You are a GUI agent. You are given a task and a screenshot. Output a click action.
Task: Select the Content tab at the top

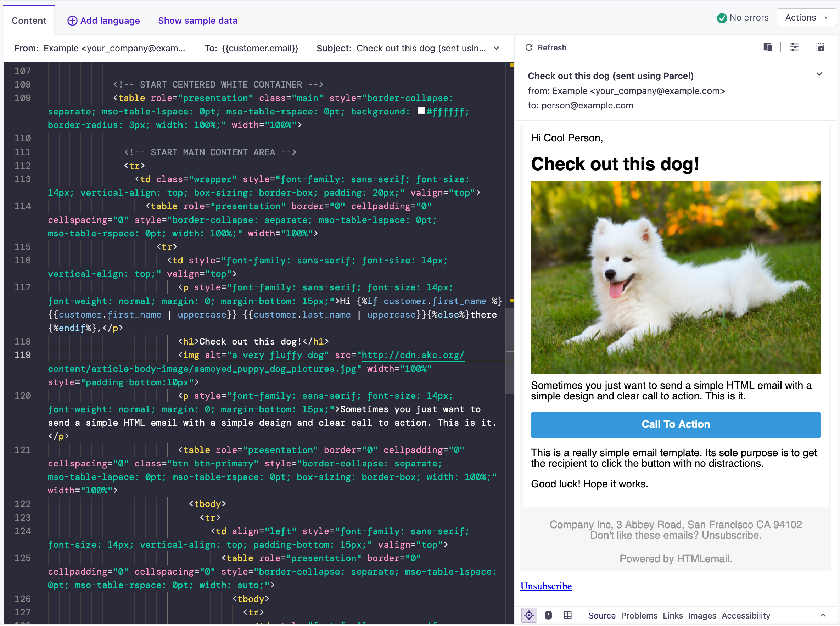(x=29, y=21)
